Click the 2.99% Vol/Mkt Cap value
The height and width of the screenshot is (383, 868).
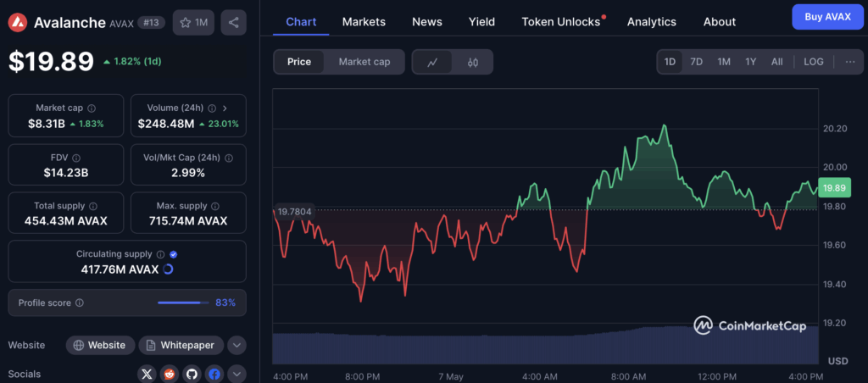(188, 173)
